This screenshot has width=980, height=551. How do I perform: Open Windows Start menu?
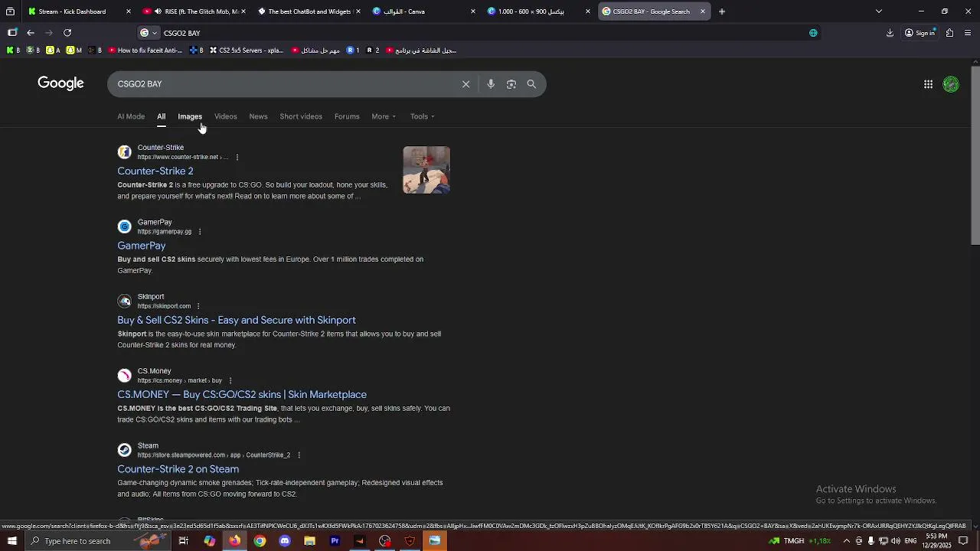coord(12,541)
